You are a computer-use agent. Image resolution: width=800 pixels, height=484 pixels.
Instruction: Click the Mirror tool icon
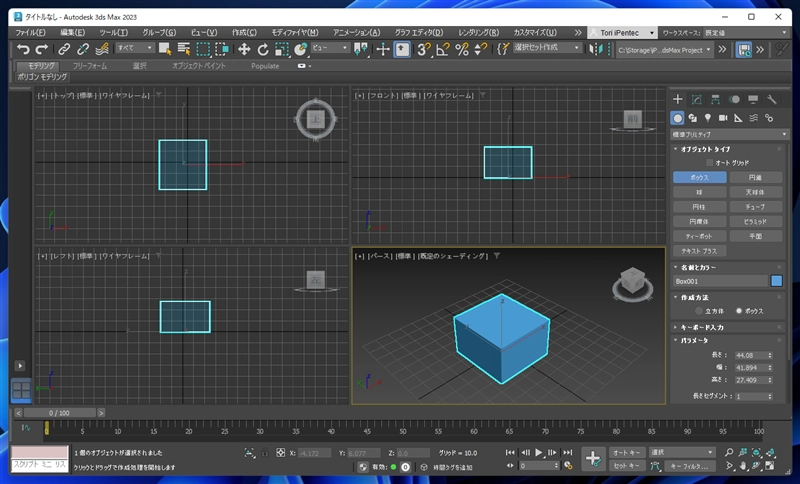[595, 49]
